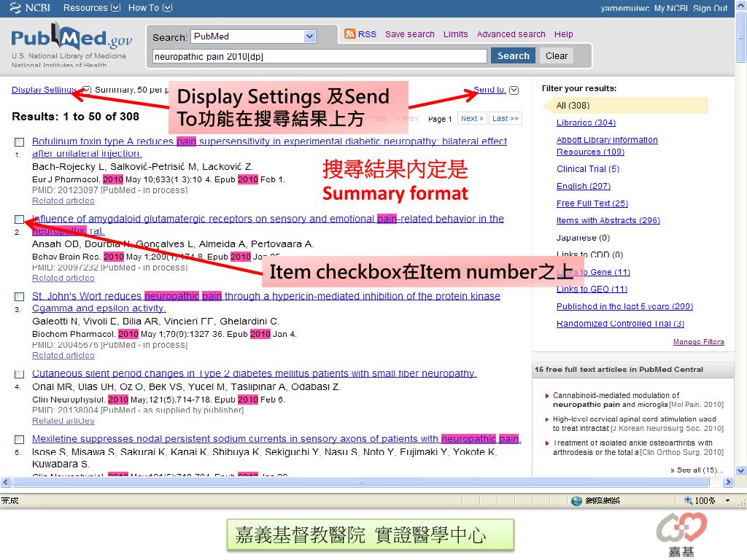Image resolution: width=747 pixels, height=560 pixels.
Task: Check the Cutaneous silent period article box
Action: pyautogui.click(x=19, y=374)
